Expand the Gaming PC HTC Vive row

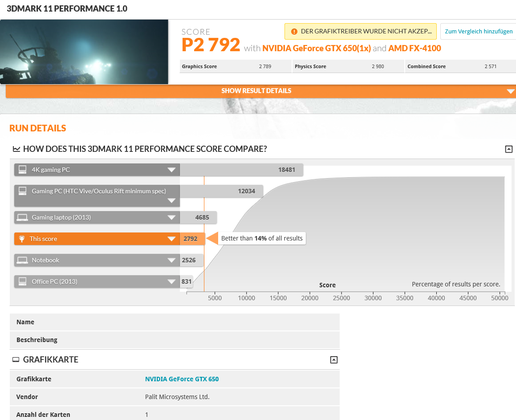click(171, 200)
